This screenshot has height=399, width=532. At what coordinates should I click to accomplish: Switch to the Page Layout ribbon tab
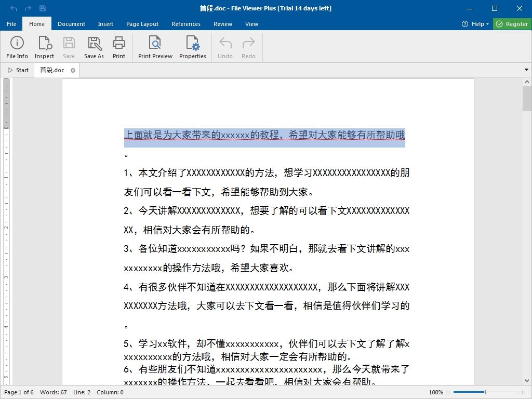pyautogui.click(x=142, y=24)
